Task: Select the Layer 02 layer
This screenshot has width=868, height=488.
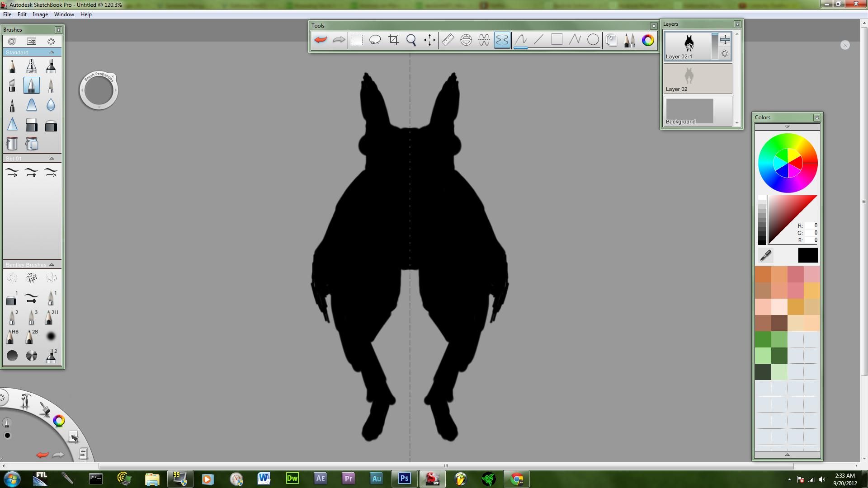Action: [x=697, y=79]
